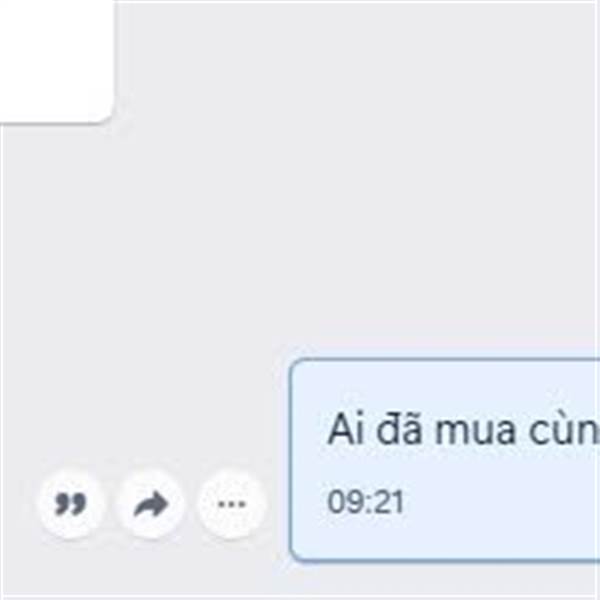Share the "Ai đã mua" message
This screenshot has height=600, width=600.
pos(151,504)
